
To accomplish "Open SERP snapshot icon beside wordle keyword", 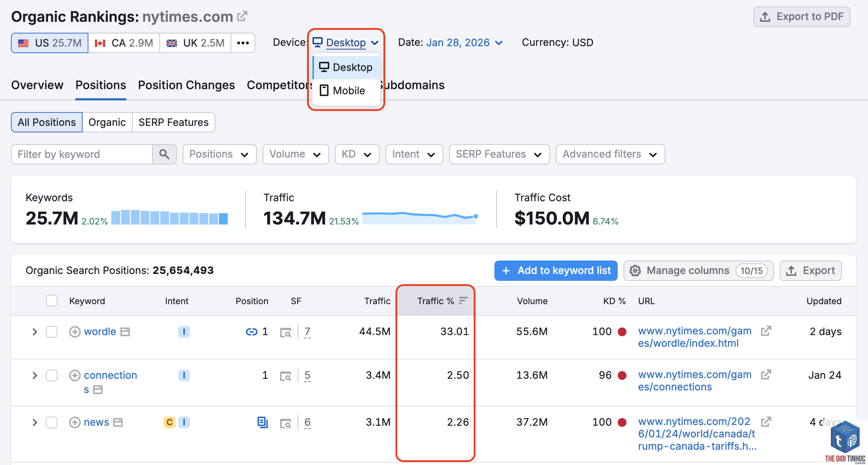I will click(125, 332).
